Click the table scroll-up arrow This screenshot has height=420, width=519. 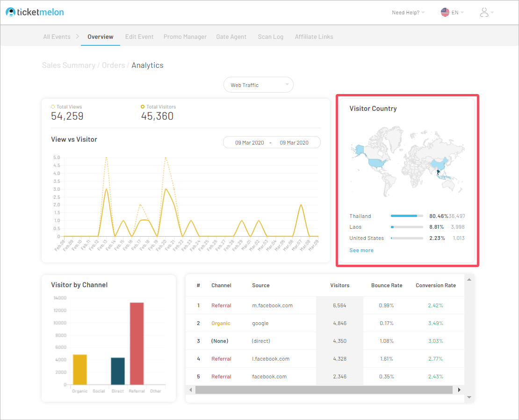(469, 280)
